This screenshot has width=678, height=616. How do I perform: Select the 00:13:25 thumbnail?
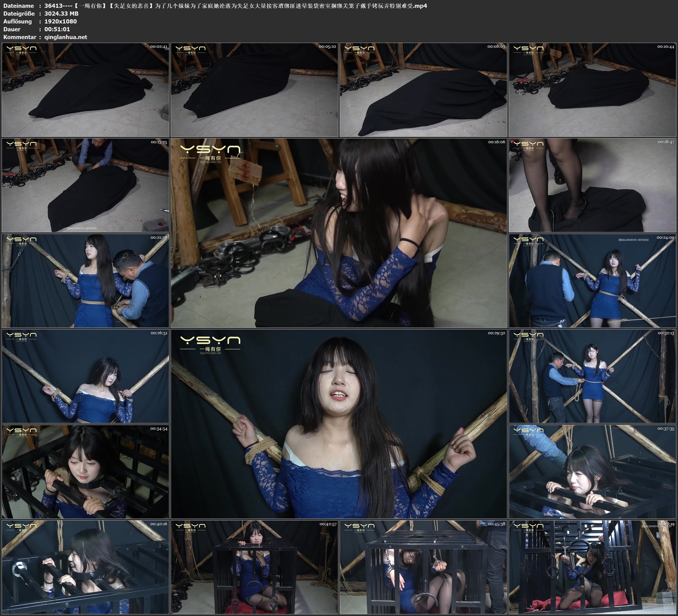click(x=85, y=185)
